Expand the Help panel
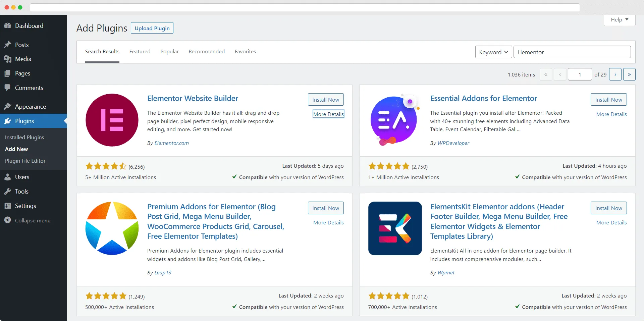 click(x=619, y=19)
